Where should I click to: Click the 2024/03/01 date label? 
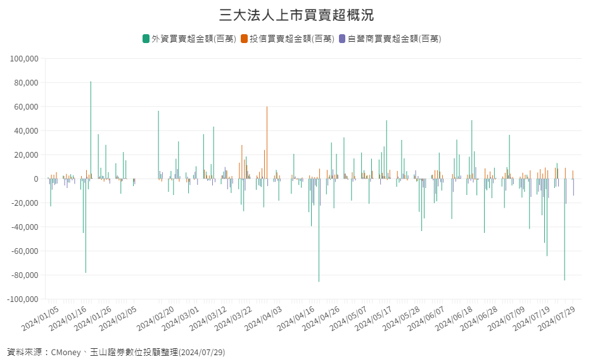click(x=181, y=319)
